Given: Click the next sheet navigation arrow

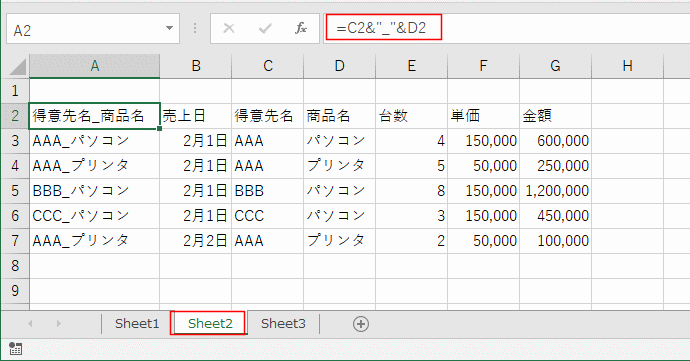Looking at the screenshot, I should point(59,324).
